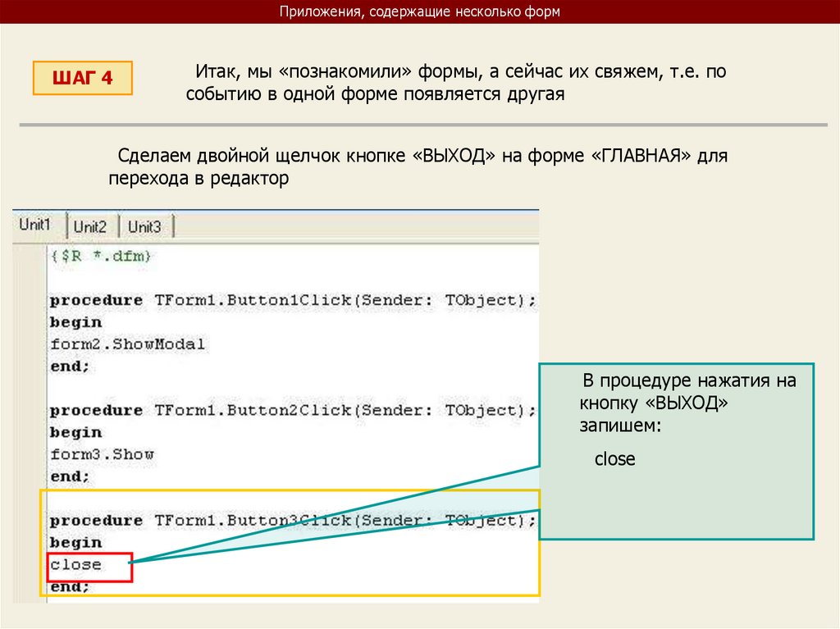Click begin under Button1Click procedure
The image size is (840, 629).
tap(75, 322)
